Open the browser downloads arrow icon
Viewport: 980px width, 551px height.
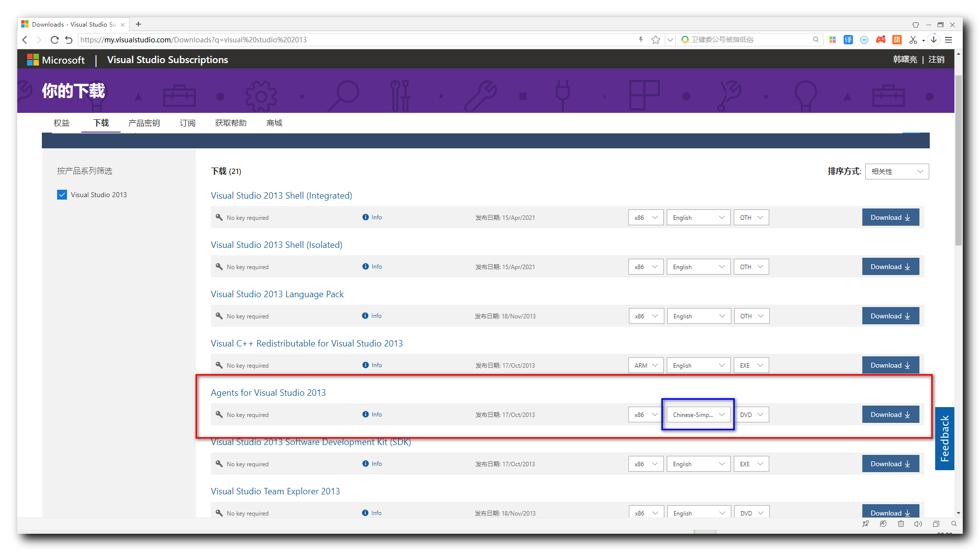pos(934,40)
